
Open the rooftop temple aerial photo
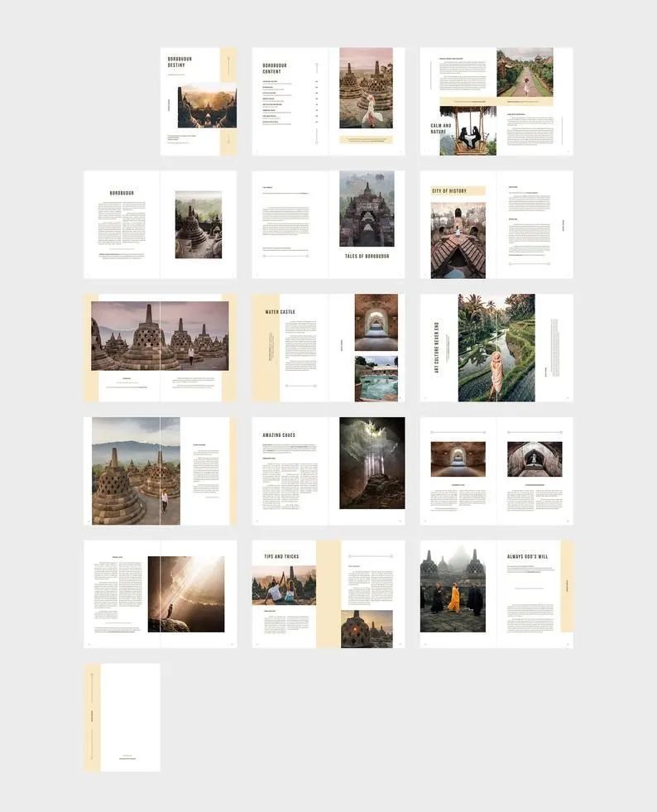click(x=458, y=240)
